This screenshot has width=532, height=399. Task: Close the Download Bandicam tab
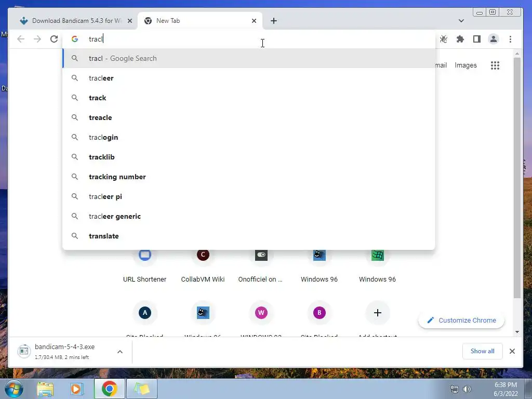pos(129,21)
